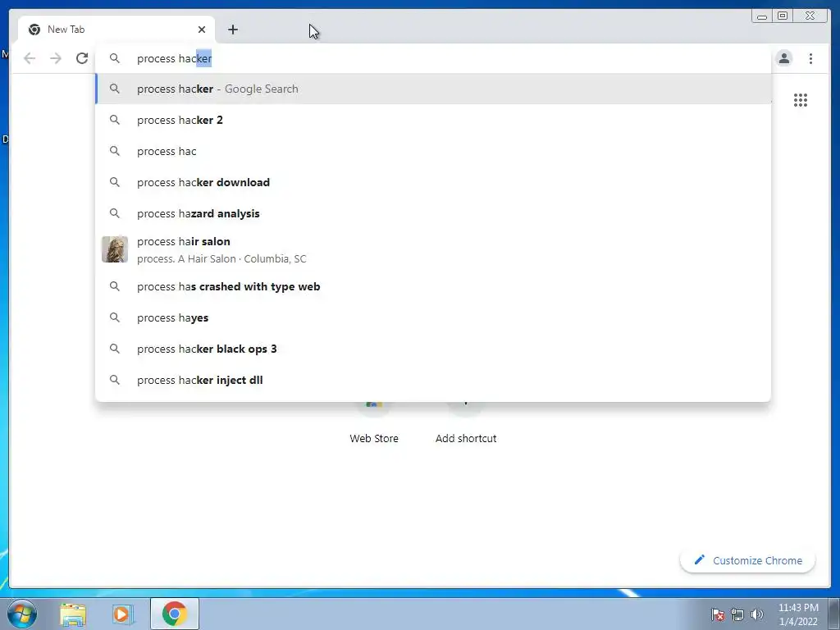Close the New Tab tab
Screen dimensions: 840x630
coord(202,30)
